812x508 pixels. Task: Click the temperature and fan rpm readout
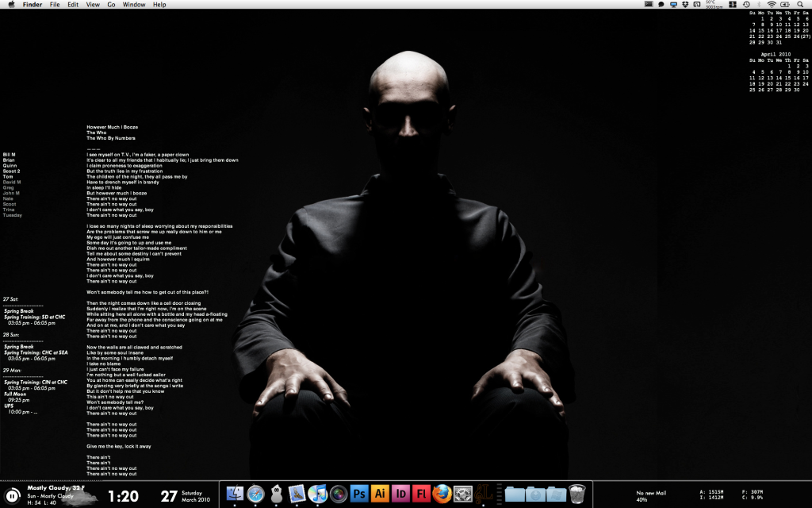point(714,4)
